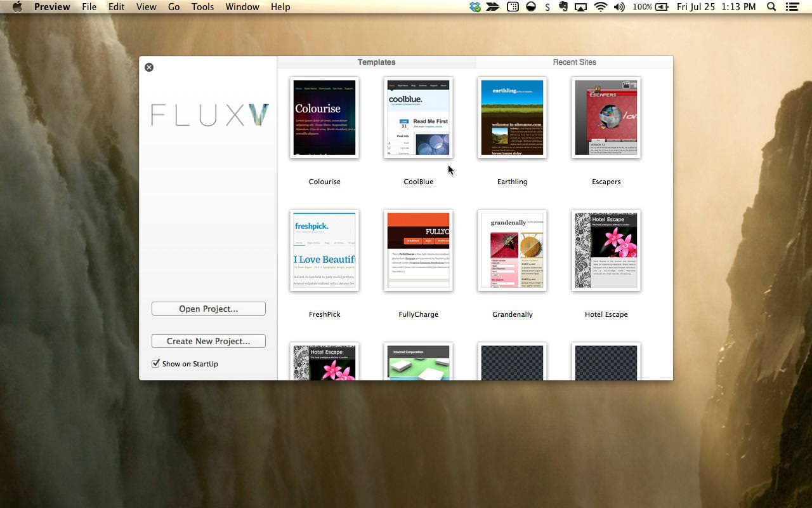Click the Open Project button
The width and height of the screenshot is (812, 508).
[208, 309]
